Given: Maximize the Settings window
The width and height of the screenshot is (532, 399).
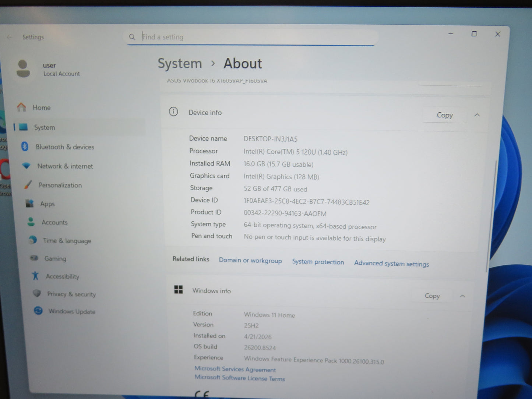Looking at the screenshot, I should click(474, 34).
